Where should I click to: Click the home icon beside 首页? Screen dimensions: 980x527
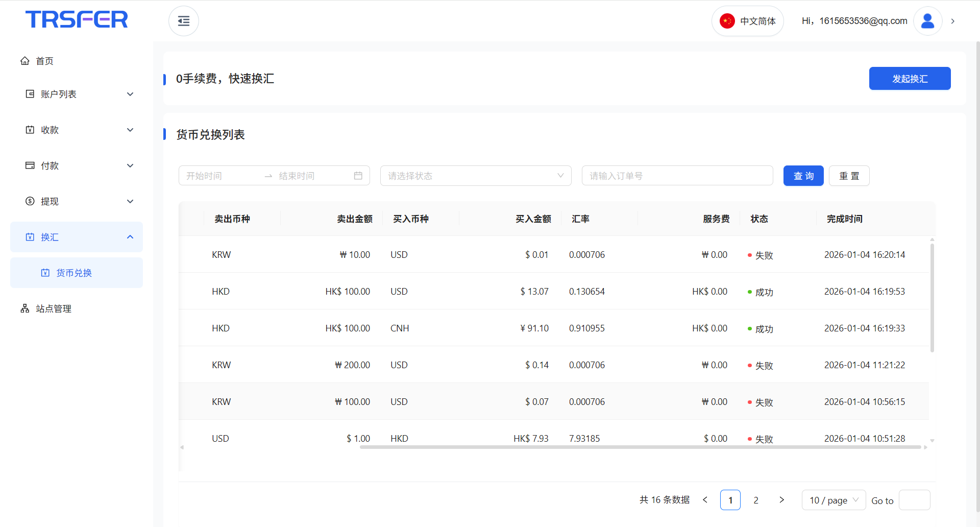[x=25, y=61]
